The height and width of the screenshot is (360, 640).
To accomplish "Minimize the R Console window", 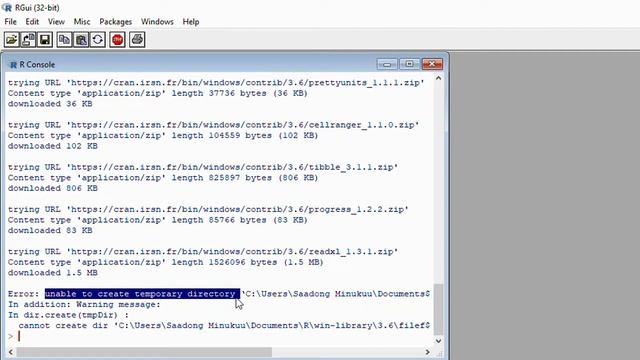I will point(387,64).
